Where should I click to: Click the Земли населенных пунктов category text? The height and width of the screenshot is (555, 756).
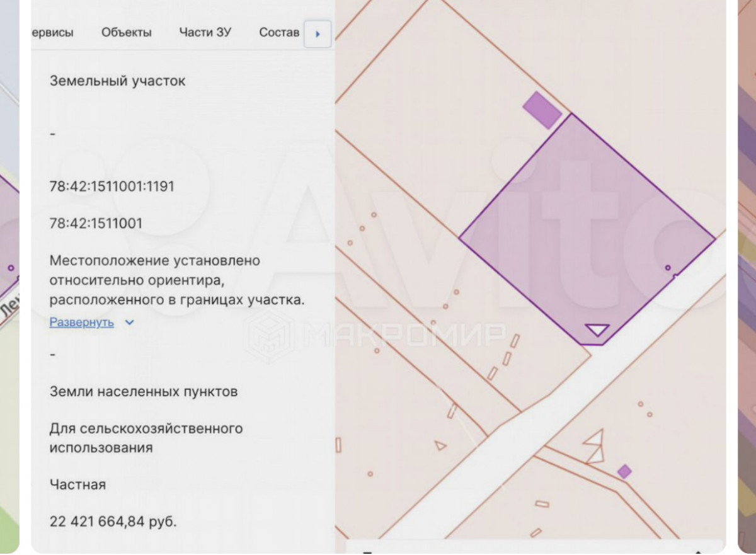click(x=144, y=392)
